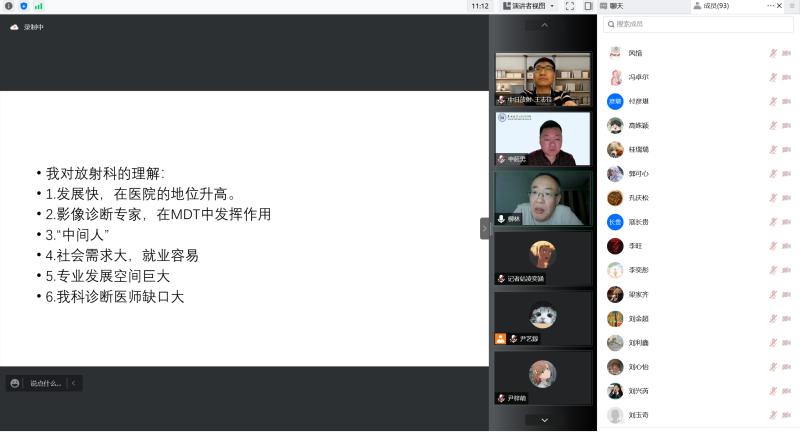Click the meeting info icon at top-left
800x432 pixels.
[9, 6]
